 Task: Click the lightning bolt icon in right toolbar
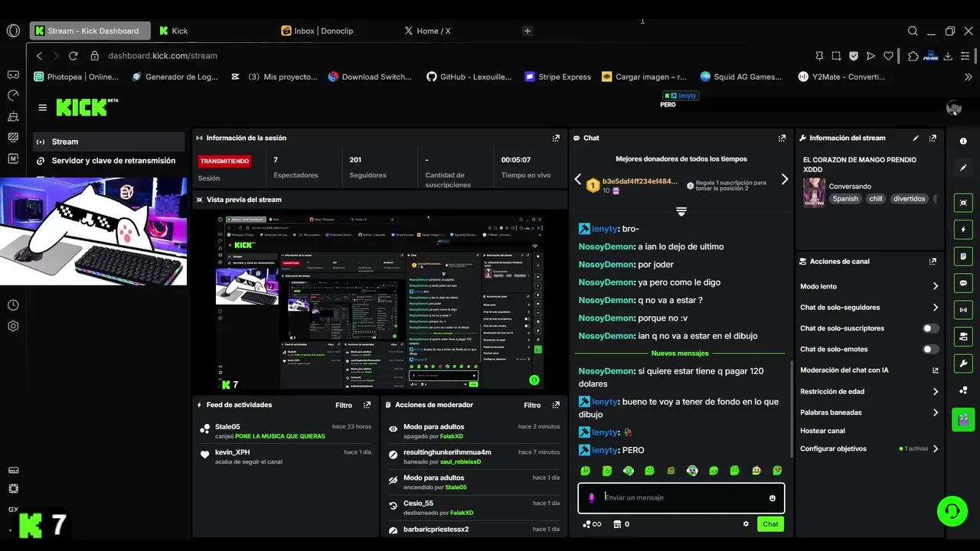(x=963, y=230)
